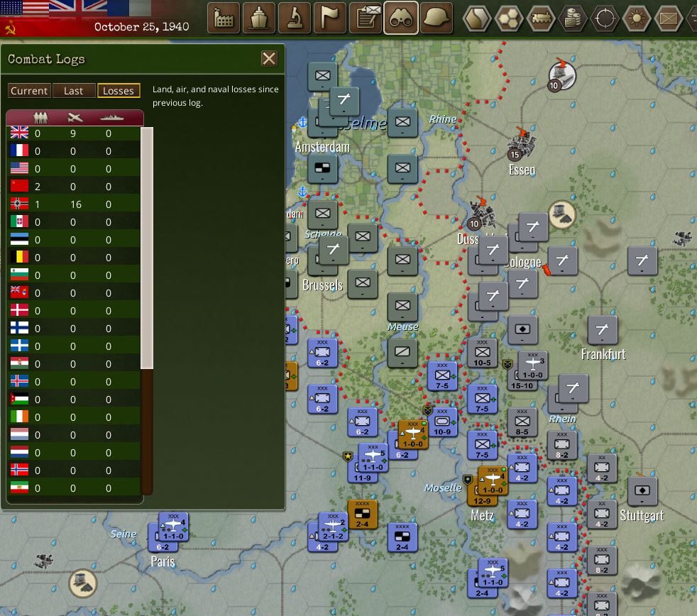697x616 pixels.
Task: Select the German 1-0-0 air unit
Action: click(x=533, y=365)
